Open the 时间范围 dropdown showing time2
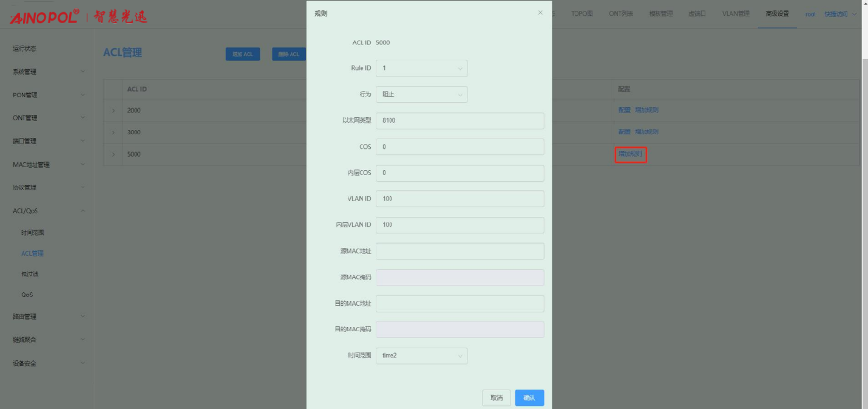 (x=421, y=356)
